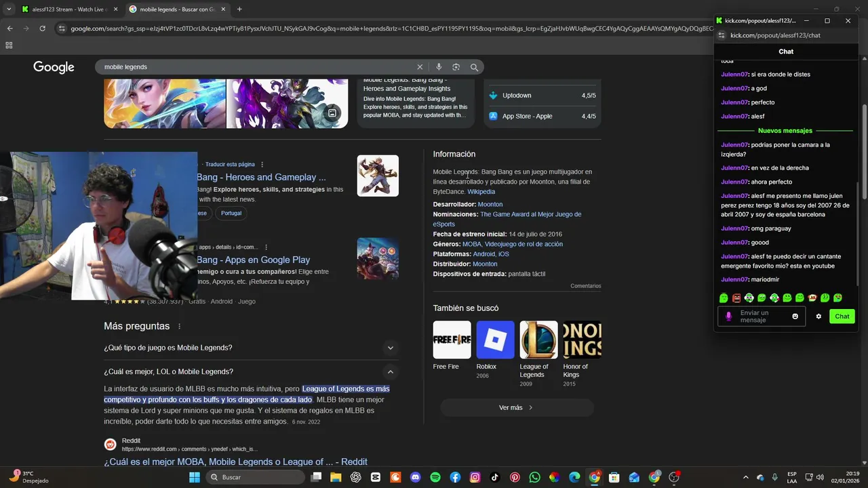Click the Google logo
The width and height of the screenshot is (868, 488).
(x=54, y=67)
